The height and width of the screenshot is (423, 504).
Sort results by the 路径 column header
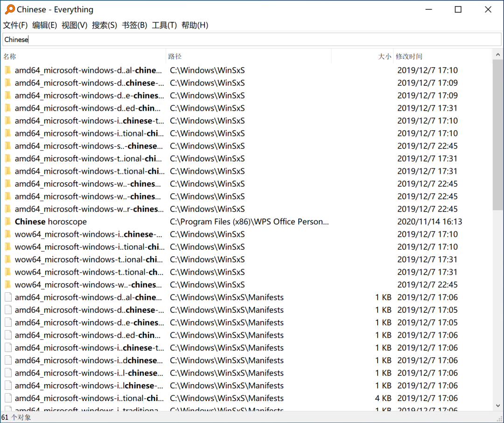tap(248, 56)
